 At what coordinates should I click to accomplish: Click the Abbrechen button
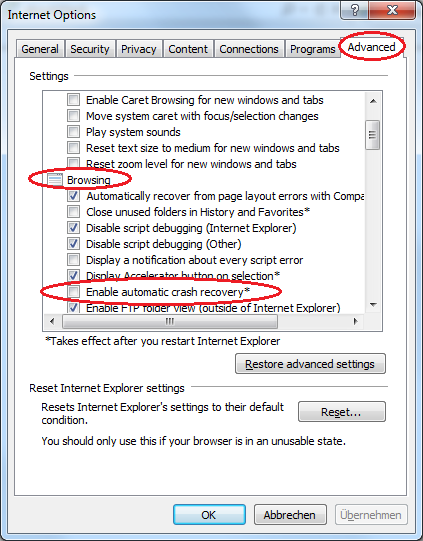(x=290, y=515)
